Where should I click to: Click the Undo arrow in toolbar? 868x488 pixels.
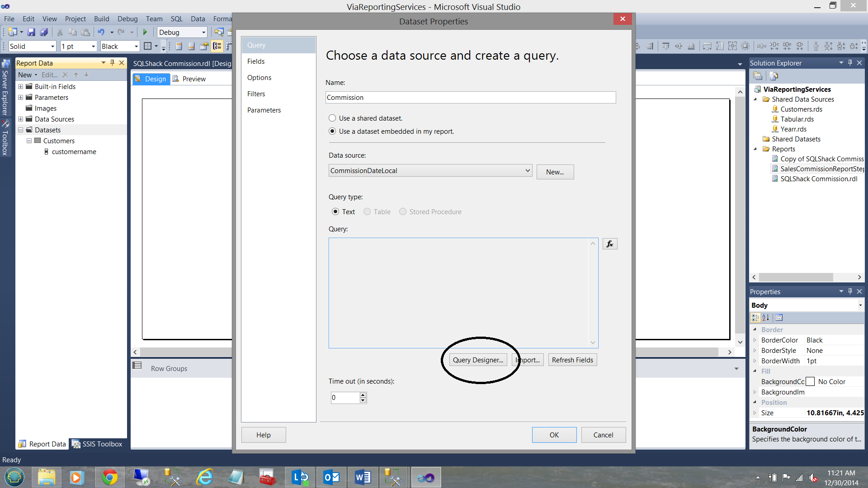point(101,32)
